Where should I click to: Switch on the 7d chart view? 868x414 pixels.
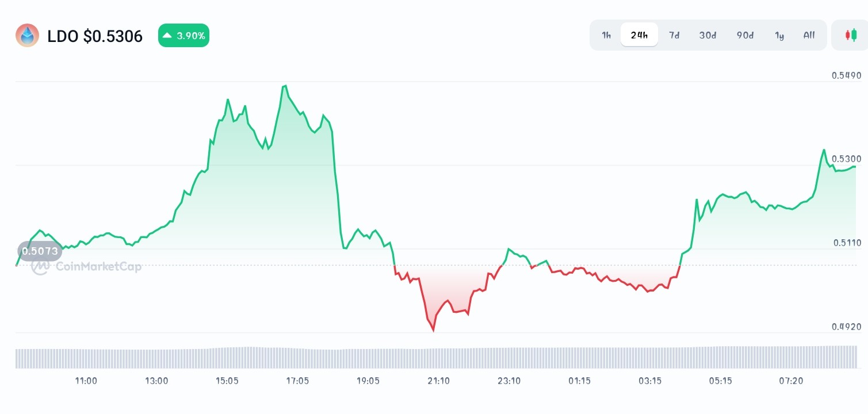[674, 35]
